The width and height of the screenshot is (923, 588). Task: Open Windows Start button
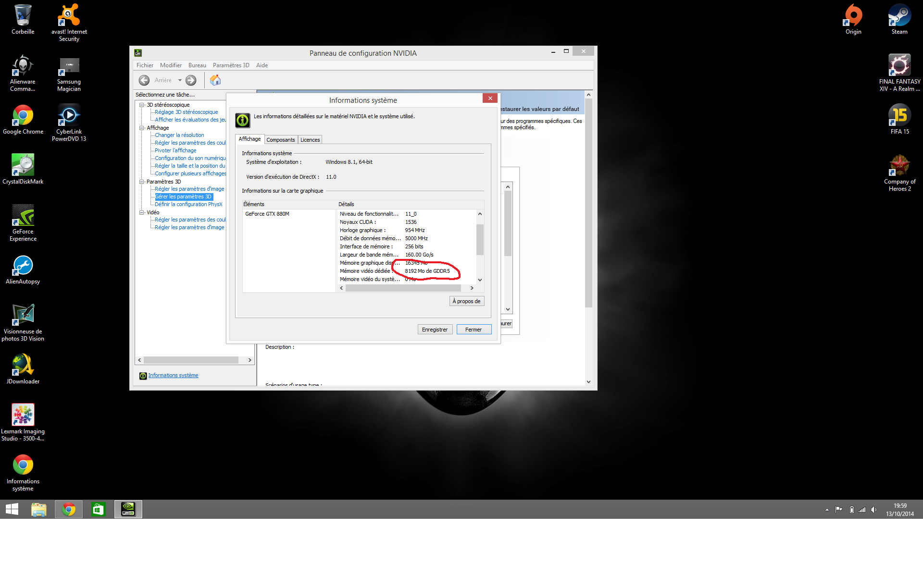(12, 509)
